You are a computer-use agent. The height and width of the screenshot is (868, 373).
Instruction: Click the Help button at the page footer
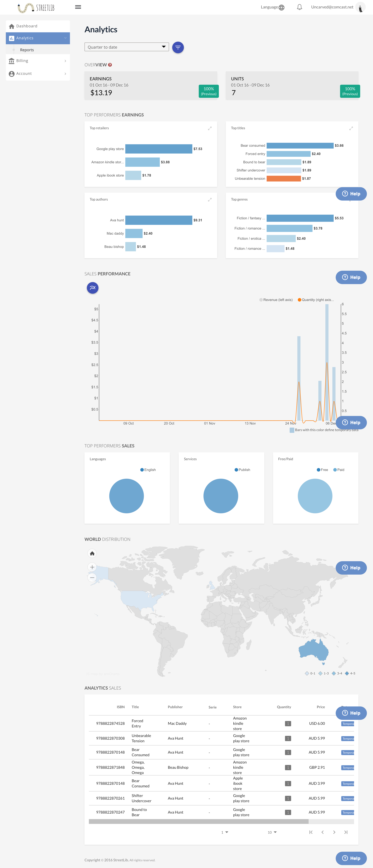[x=351, y=858]
